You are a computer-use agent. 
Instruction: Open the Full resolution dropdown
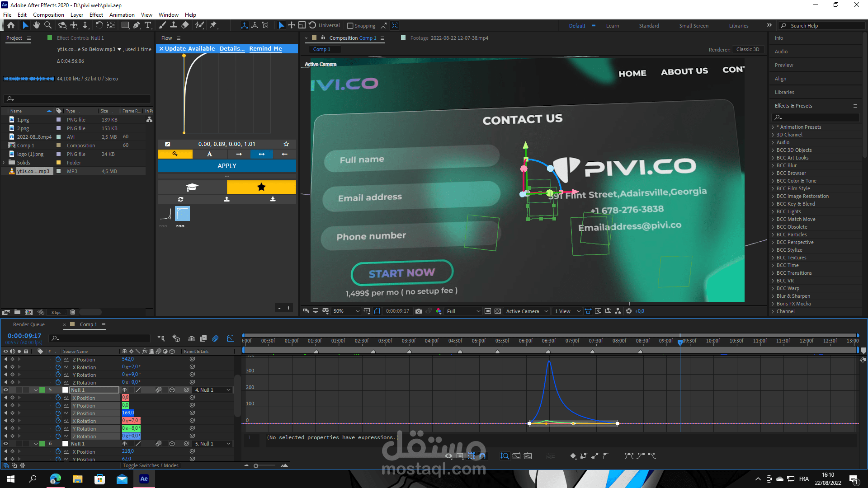tap(463, 311)
